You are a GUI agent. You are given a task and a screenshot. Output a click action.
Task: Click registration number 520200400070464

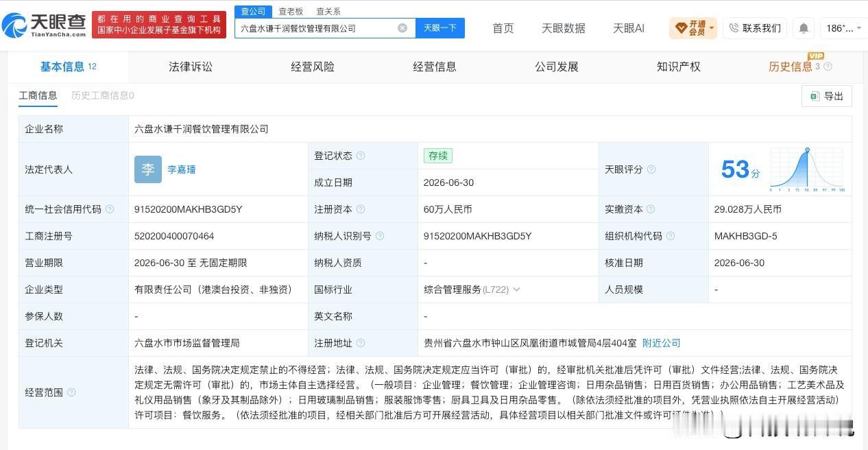(174, 236)
